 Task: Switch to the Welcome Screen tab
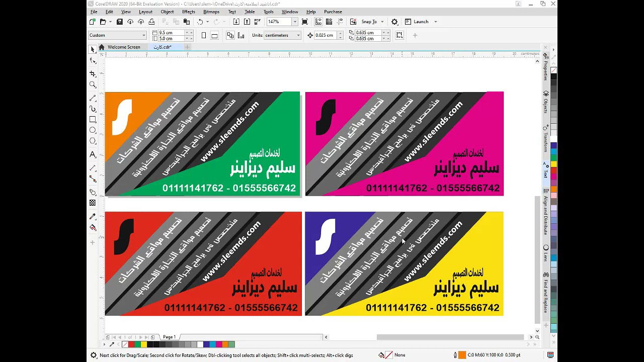[x=124, y=47]
